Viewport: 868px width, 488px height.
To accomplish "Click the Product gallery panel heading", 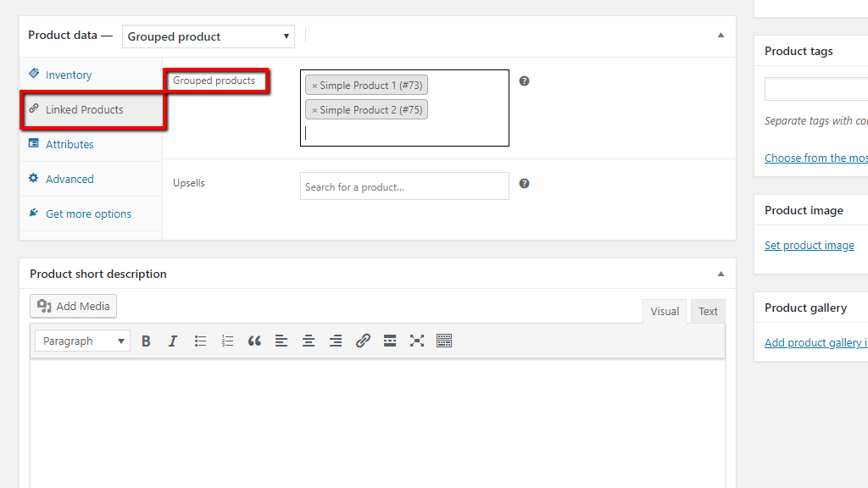I will [805, 308].
